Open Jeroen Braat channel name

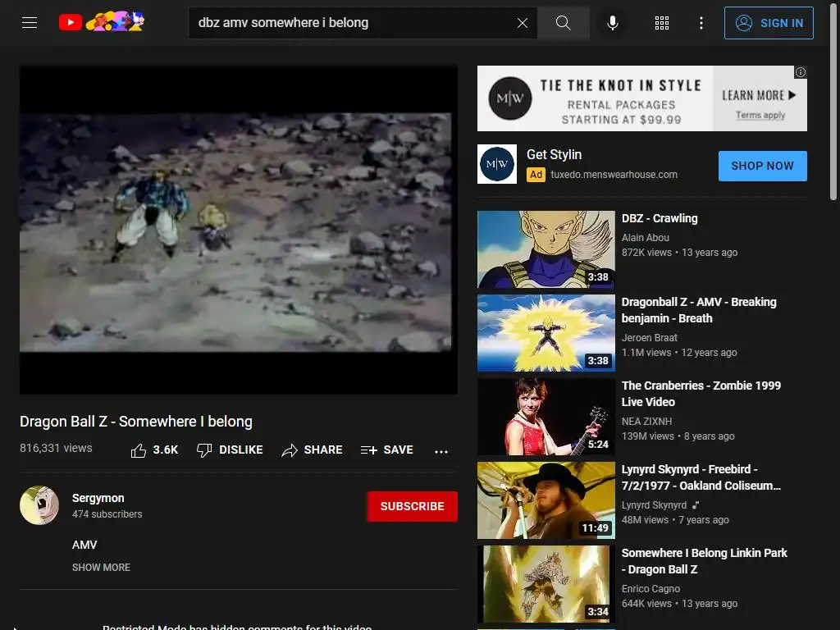[x=650, y=337]
